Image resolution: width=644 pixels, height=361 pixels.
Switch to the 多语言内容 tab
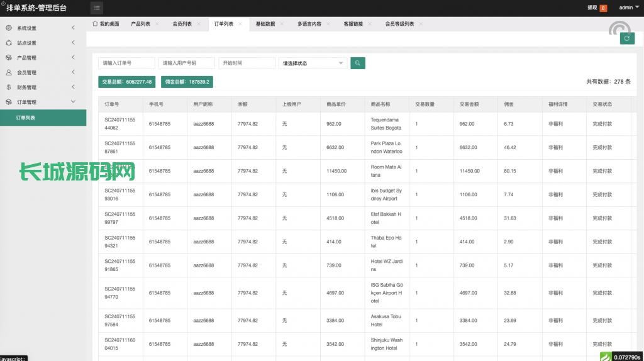[309, 24]
